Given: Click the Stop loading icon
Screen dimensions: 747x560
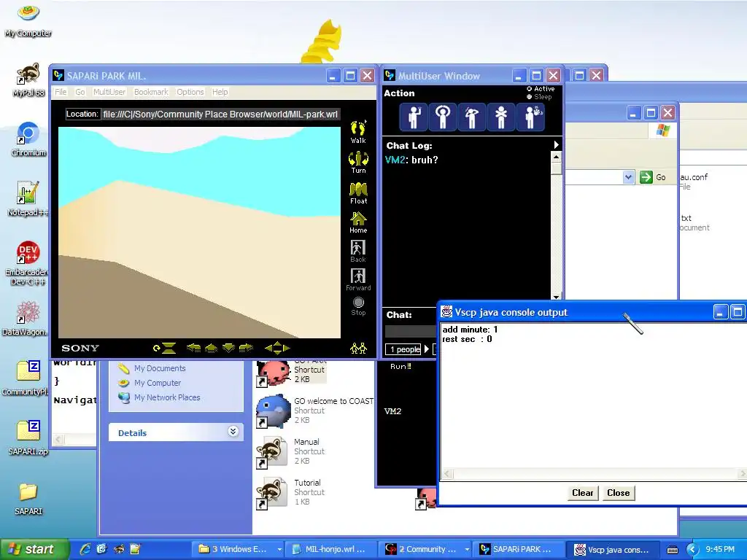Looking at the screenshot, I should [x=358, y=306].
